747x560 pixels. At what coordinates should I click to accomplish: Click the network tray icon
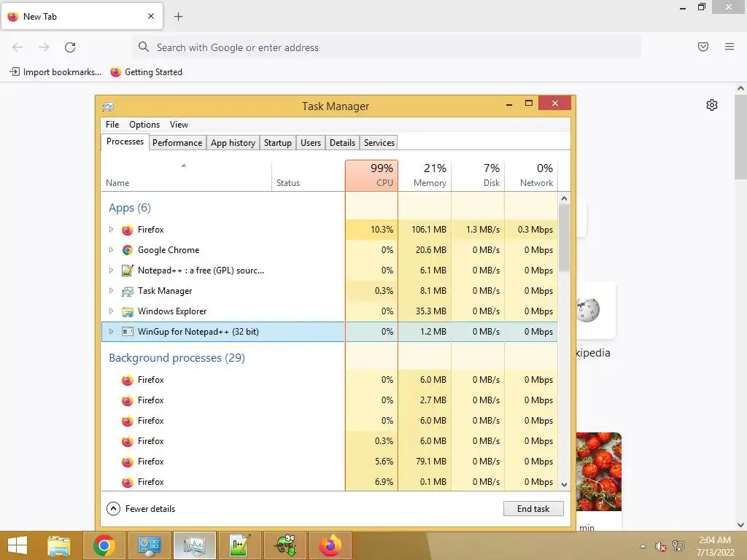click(x=678, y=546)
